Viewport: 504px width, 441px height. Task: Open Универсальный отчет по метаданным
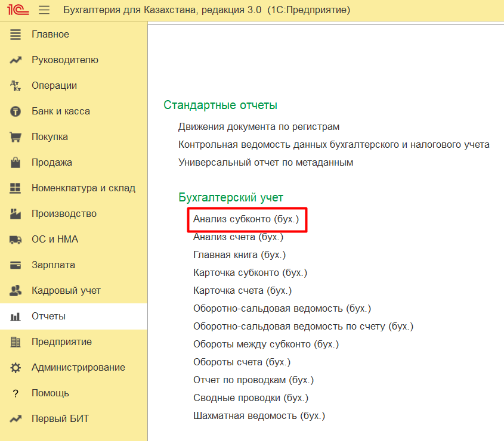(x=265, y=163)
